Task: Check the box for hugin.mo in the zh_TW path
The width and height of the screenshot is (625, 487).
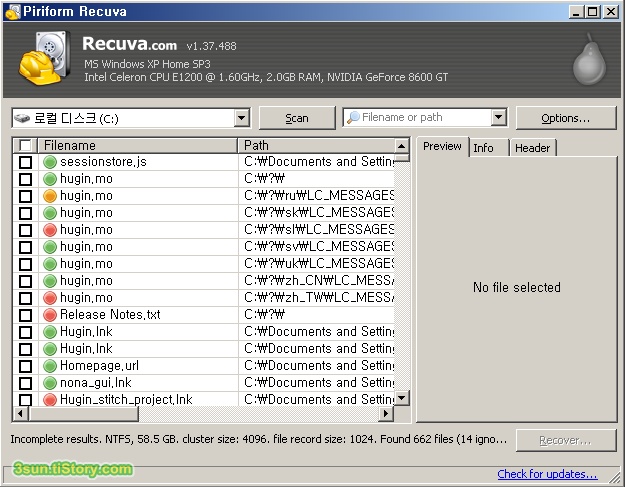Action: (26, 298)
